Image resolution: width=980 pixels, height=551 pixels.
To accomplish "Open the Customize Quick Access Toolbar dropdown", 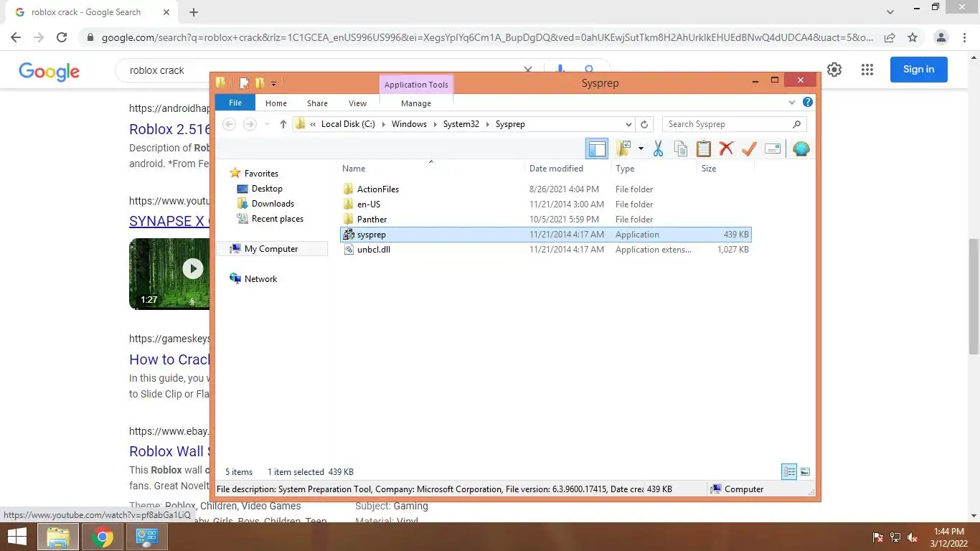I will (273, 84).
